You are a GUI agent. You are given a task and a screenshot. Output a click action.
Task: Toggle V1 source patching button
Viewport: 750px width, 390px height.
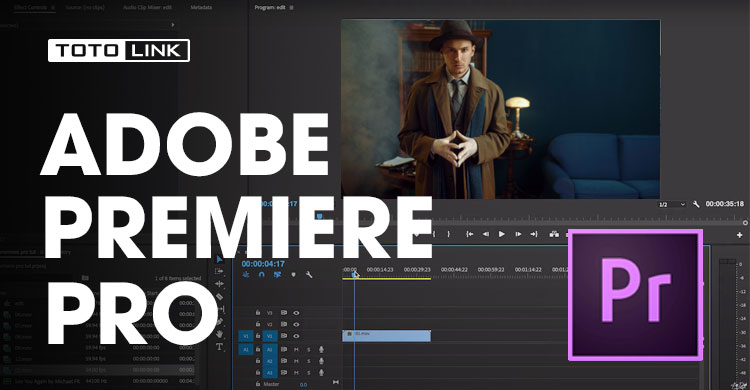pyautogui.click(x=246, y=336)
